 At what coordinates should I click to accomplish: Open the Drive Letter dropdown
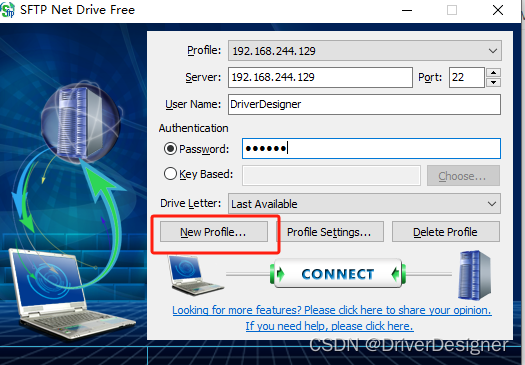tap(364, 204)
